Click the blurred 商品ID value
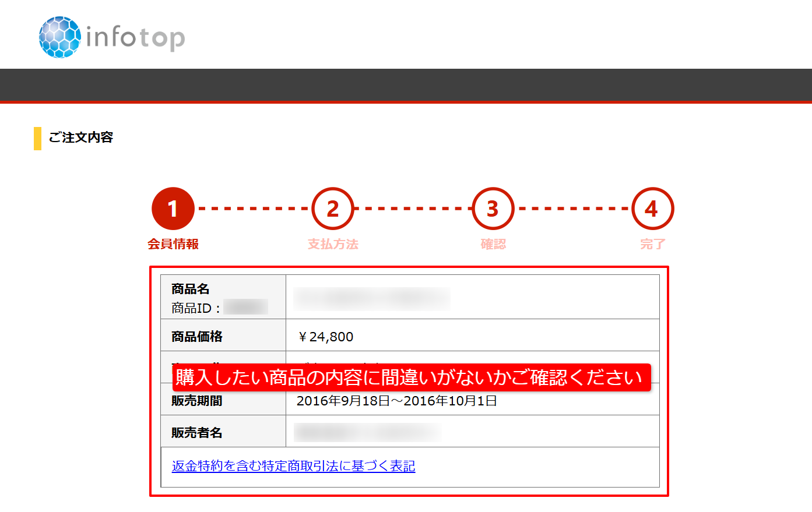Image resolution: width=812 pixels, height=512 pixels. pyautogui.click(x=245, y=307)
